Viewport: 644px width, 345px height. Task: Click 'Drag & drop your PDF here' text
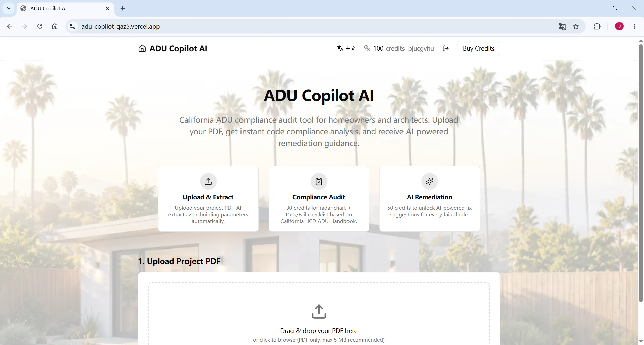[x=319, y=331]
